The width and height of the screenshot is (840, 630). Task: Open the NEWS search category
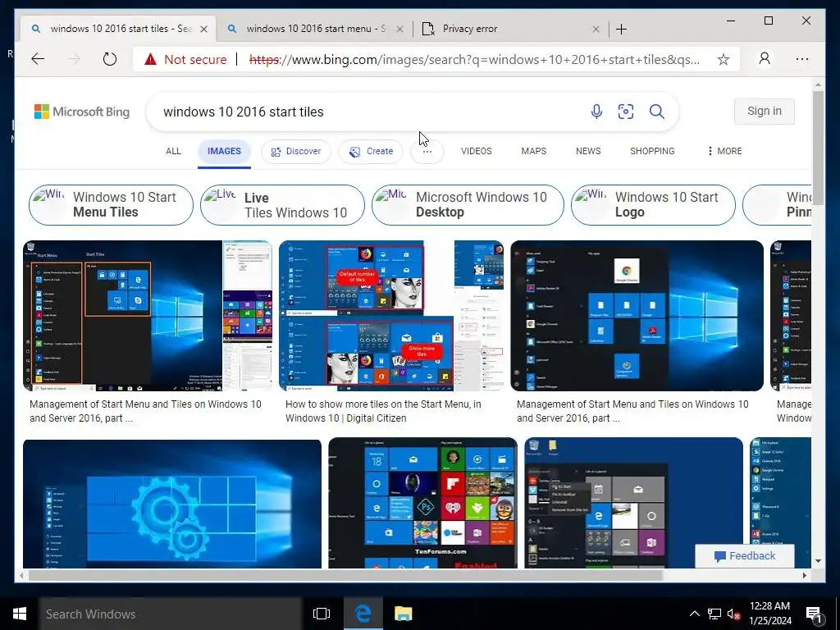(588, 151)
